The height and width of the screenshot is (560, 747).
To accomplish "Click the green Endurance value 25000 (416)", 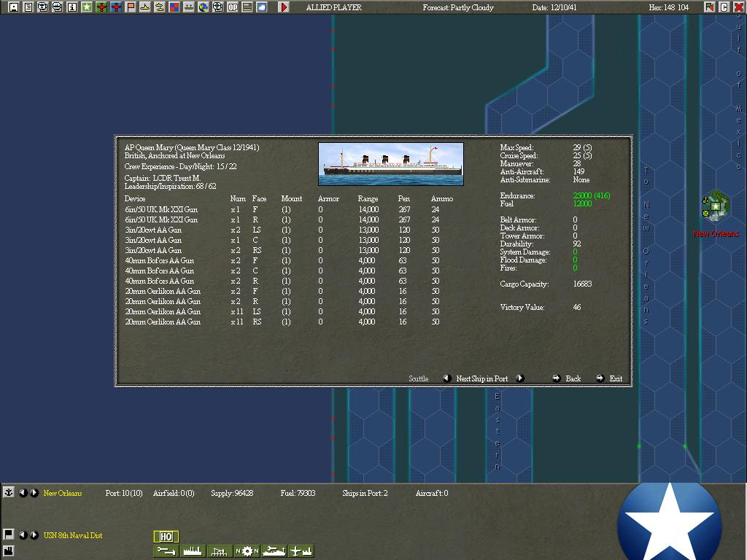I will 591,195.
